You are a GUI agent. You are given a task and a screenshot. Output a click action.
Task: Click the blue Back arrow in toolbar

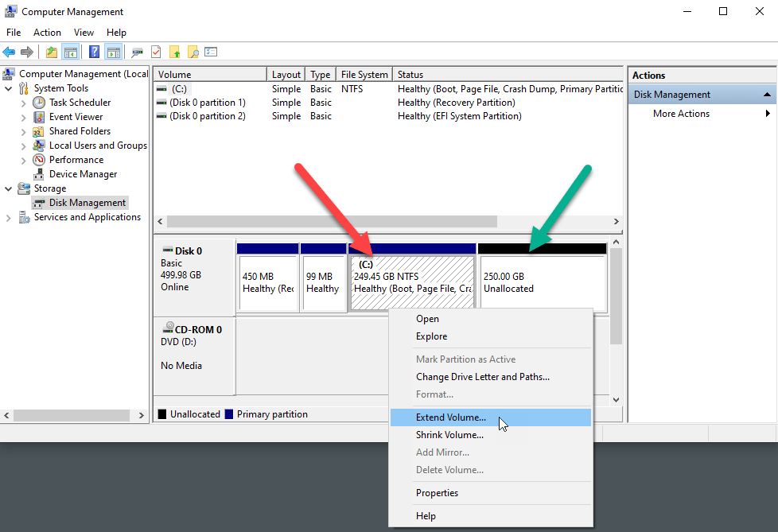[10, 52]
